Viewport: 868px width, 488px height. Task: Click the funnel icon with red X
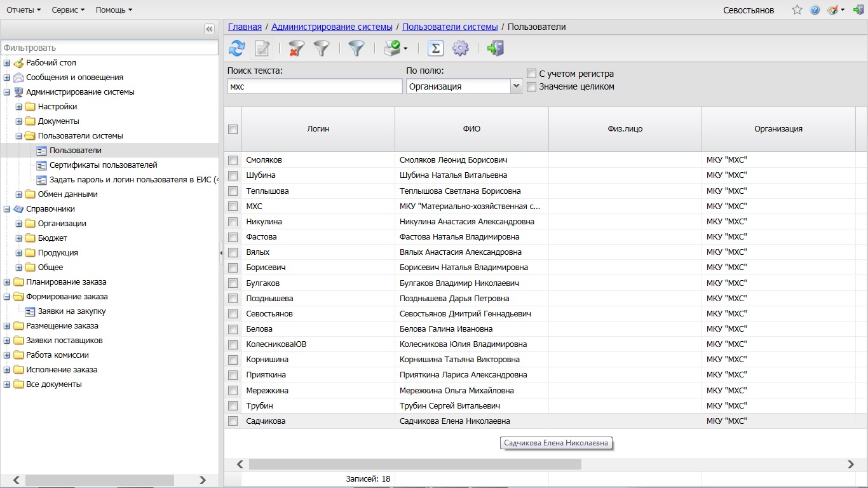[x=297, y=48]
